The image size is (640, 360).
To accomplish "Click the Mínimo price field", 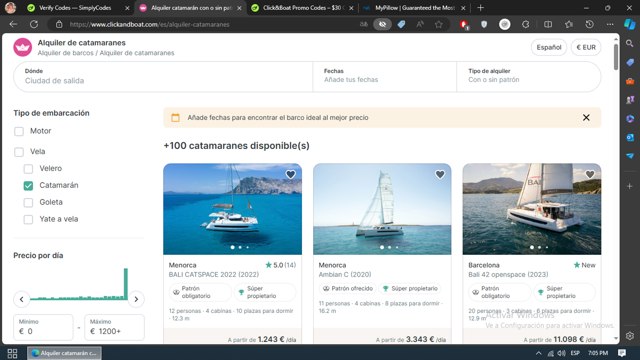I will click(x=43, y=327).
